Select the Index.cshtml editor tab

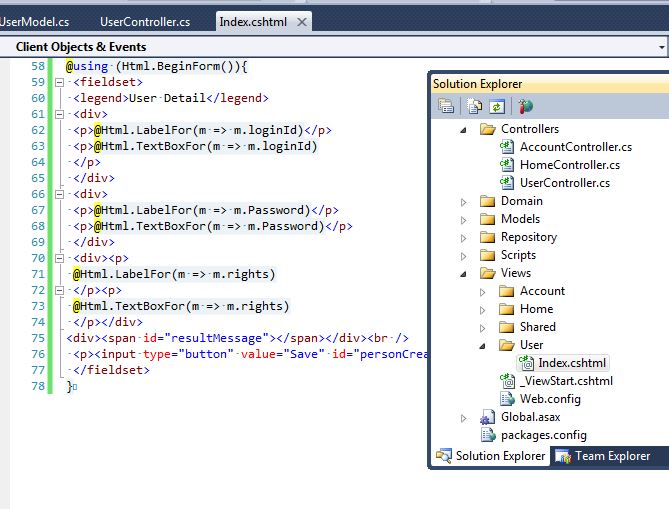(x=253, y=22)
